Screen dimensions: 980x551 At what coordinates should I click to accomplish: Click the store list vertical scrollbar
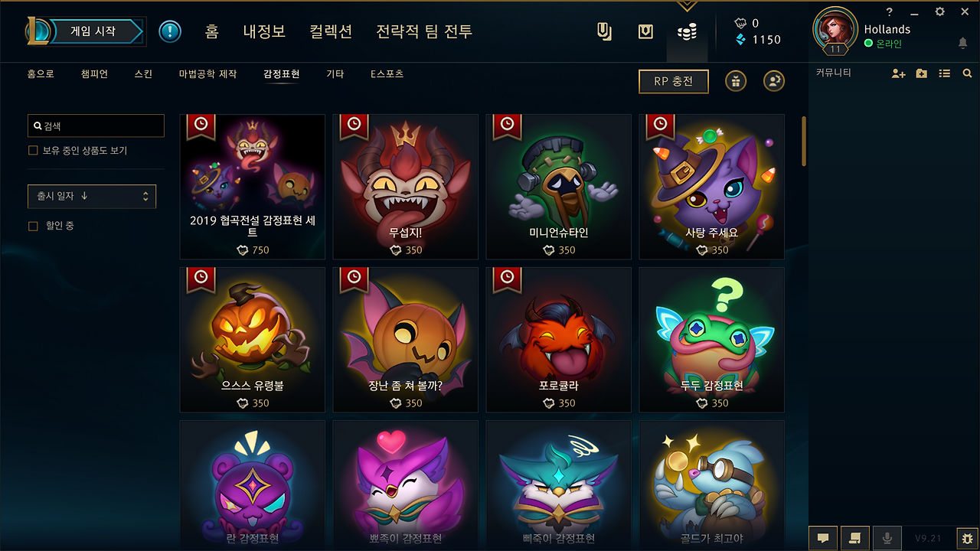tap(804, 141)
